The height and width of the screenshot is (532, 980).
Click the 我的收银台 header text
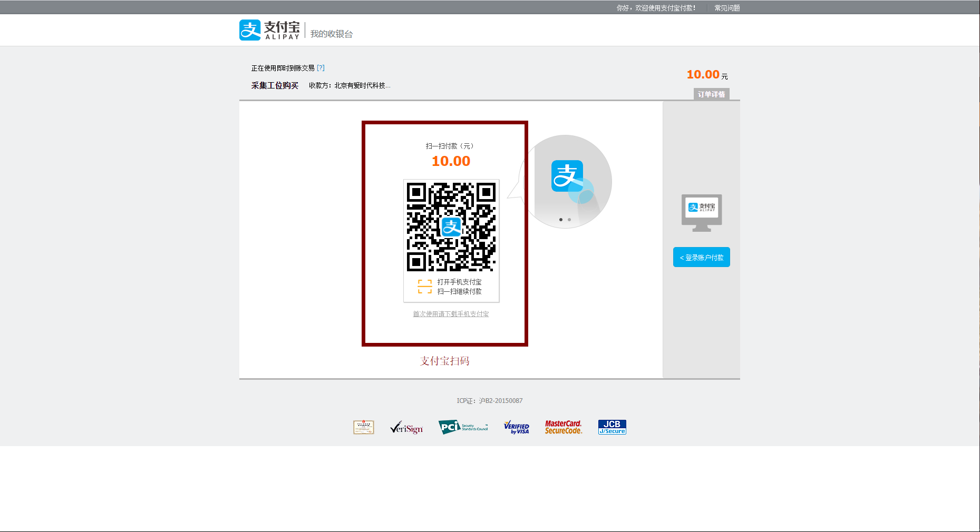pyautogui.click(x=332, y=34)
